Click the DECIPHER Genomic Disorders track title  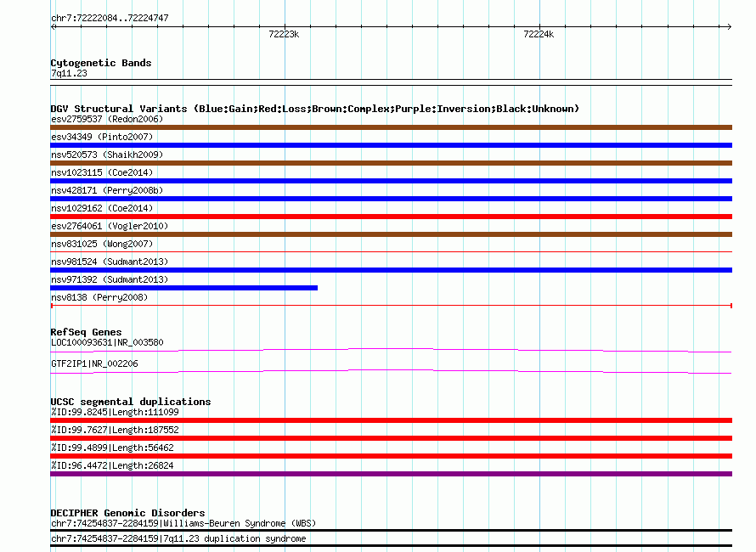tap(127, 513)
